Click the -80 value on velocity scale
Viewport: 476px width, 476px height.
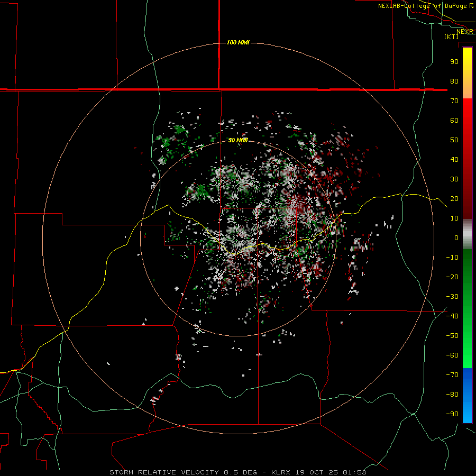tap(452, 395)
